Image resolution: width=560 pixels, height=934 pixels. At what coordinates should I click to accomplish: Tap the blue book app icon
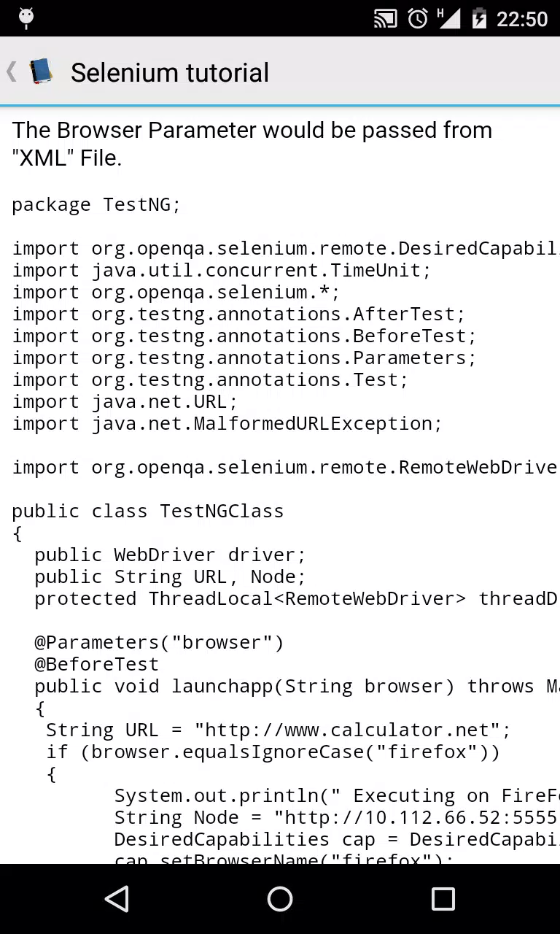click(41, 72)
